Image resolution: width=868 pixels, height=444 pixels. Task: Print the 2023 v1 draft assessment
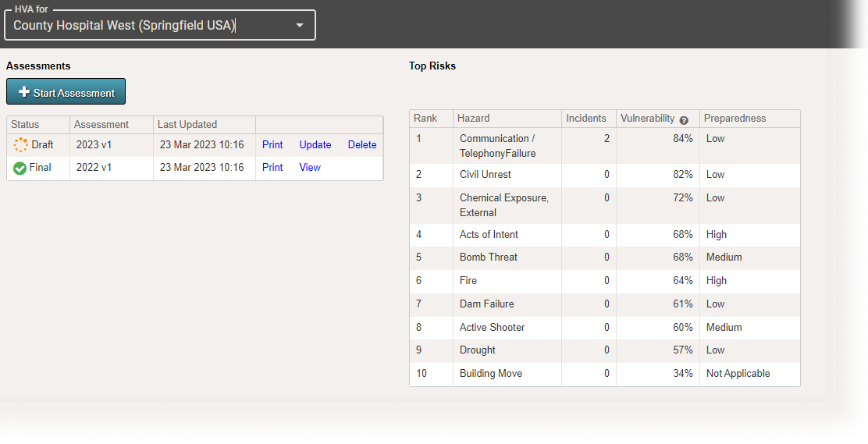click(x=272, y=144)
